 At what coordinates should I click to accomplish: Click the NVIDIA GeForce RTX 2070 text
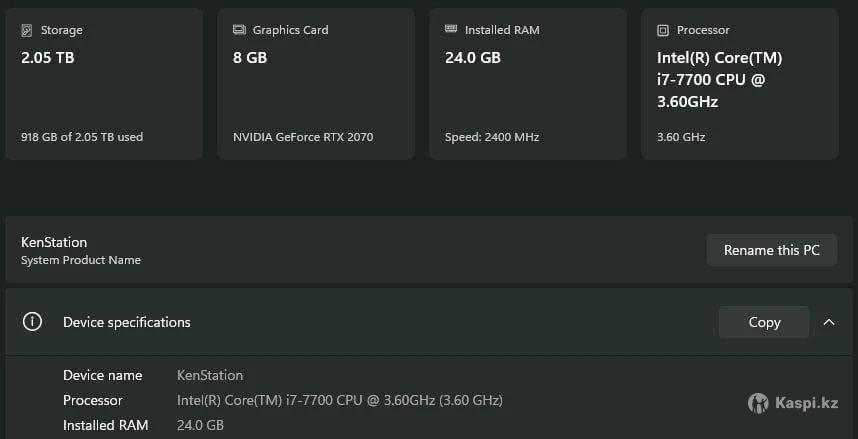click(x=303, y=137)
